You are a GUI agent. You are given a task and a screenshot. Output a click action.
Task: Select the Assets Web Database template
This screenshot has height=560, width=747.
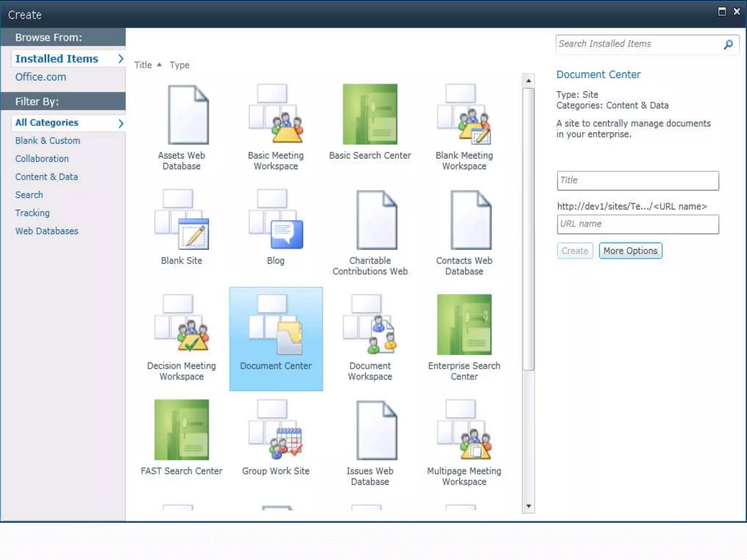(x=181, y=114)
